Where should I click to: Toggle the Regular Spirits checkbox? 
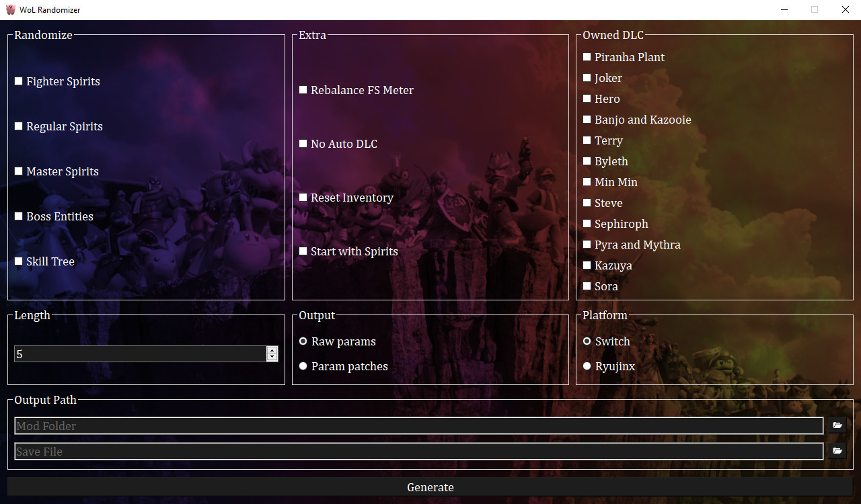click(x=19, y=126)
